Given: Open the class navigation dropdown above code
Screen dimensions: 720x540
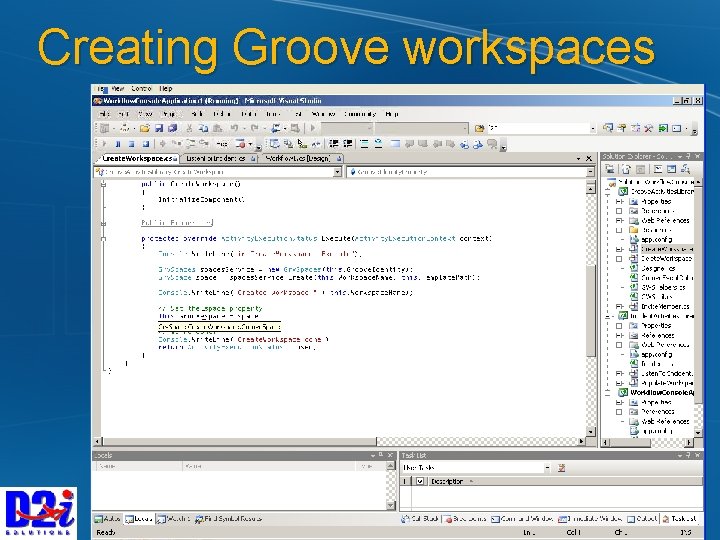Looking at the screenshot, I should [338, 172].
